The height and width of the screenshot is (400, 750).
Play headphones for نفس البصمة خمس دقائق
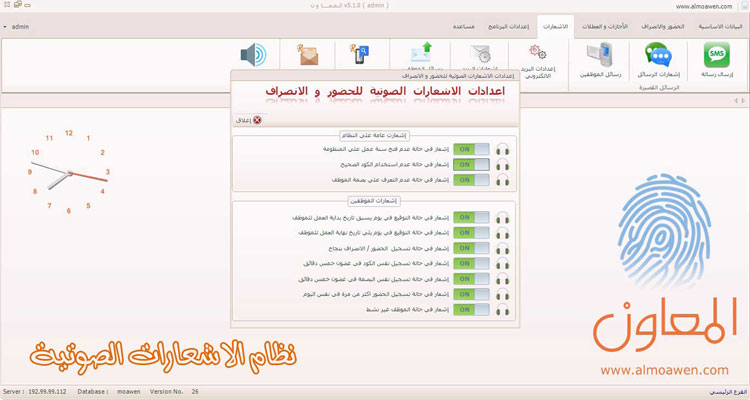point(502,279)
